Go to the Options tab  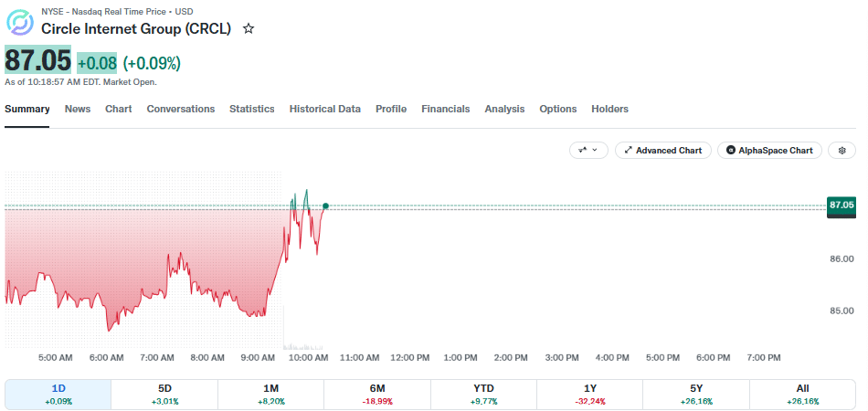coord(558,109)
